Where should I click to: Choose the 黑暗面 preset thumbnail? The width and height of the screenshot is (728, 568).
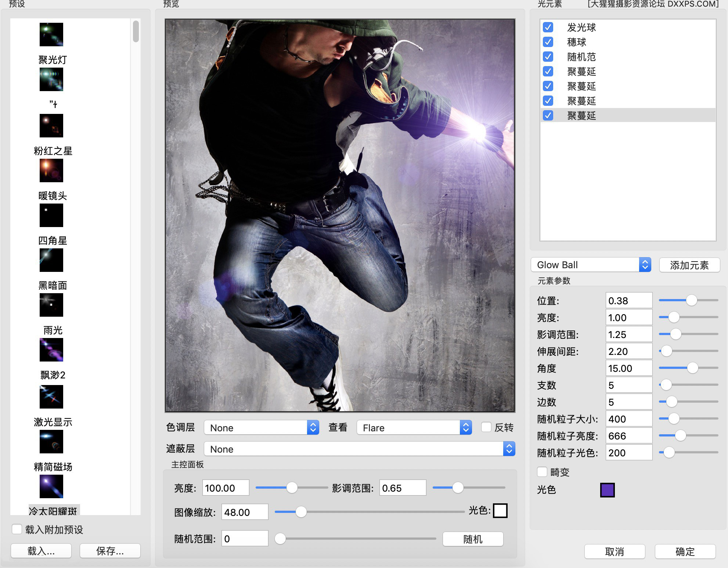pyautogui.click(x=51, y=260)
